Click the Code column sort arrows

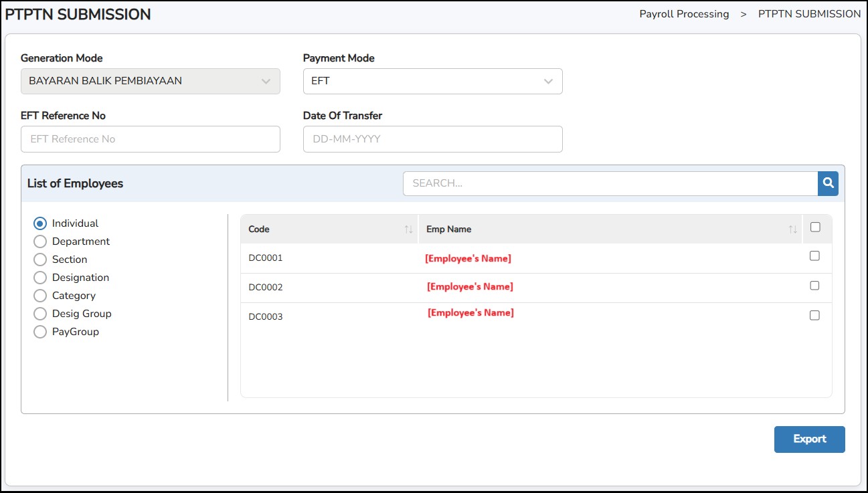[408, 229]
